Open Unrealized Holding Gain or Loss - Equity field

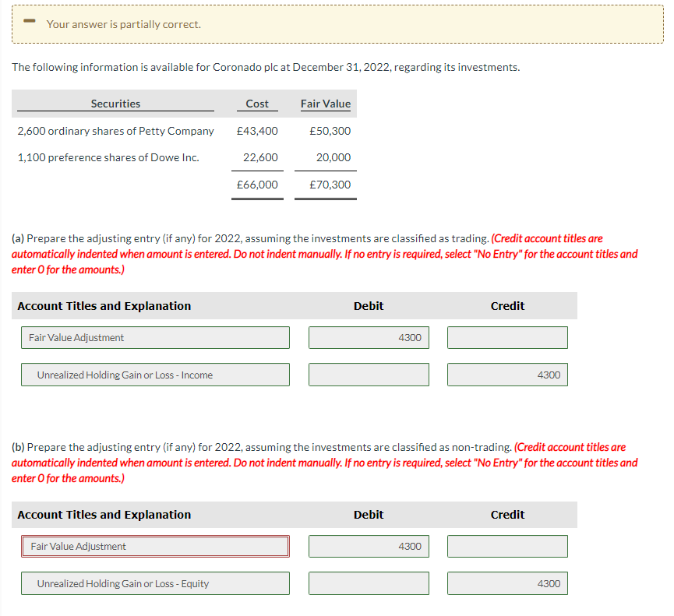click(155, 583)
